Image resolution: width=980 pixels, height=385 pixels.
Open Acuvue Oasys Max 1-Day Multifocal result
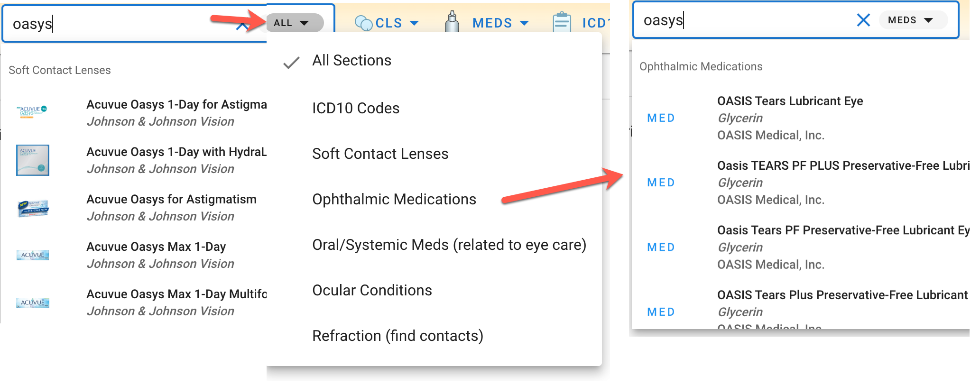[176, 294]
